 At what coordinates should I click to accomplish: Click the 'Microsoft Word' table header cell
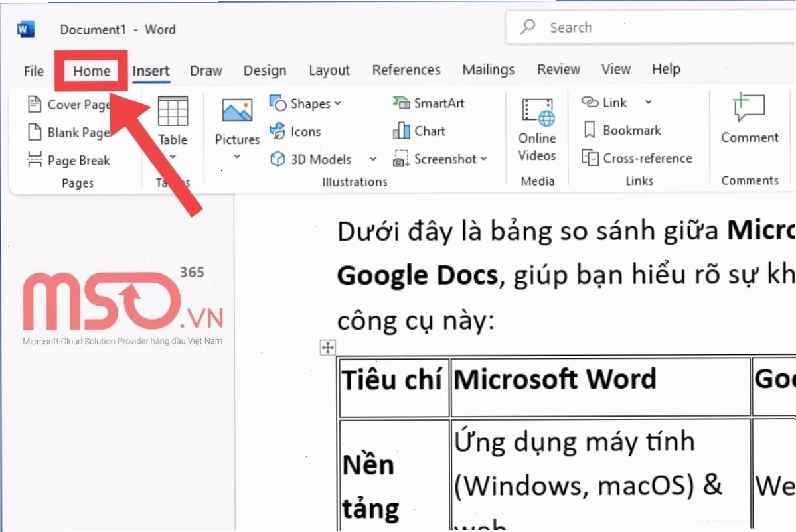(x=600, y=387)
